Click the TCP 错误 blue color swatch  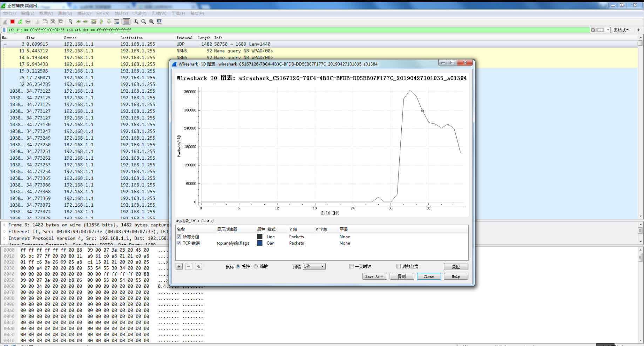[x=259, y=243]
